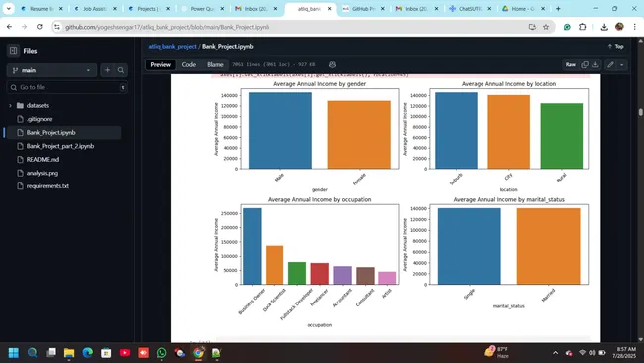Open the Chrome profile avatar

click(619, 27)
